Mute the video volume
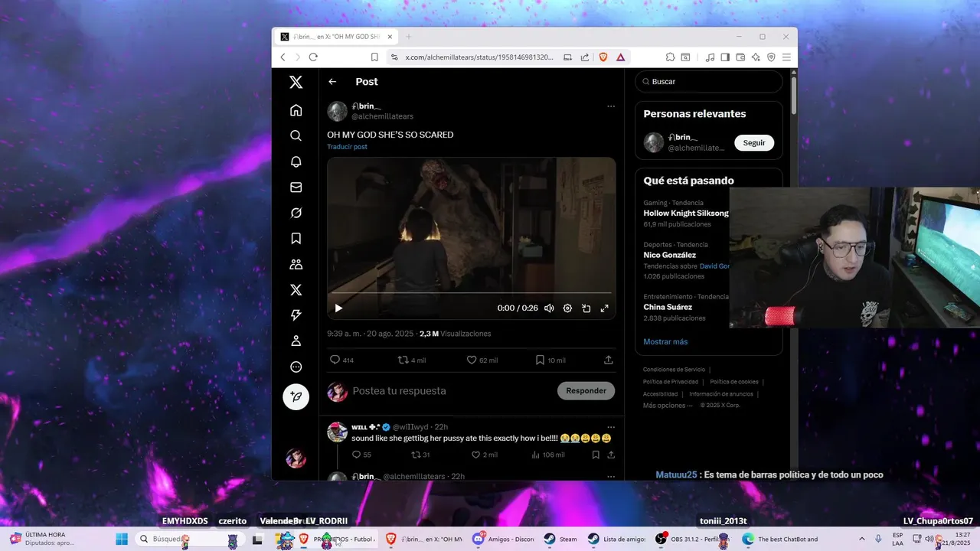 [549, 308]
